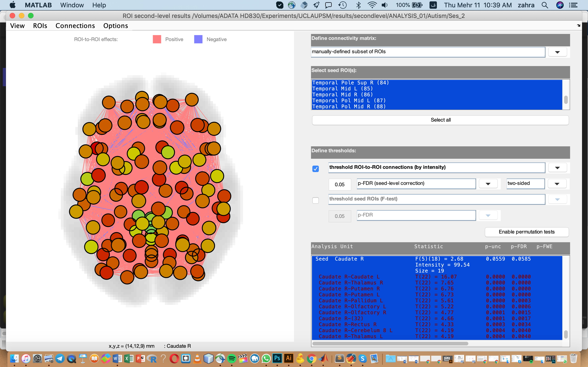The height and width of the screenshot is (367, 588).
Task: Open the two-sided direction dropdown
Action: [x=557, y=184]
